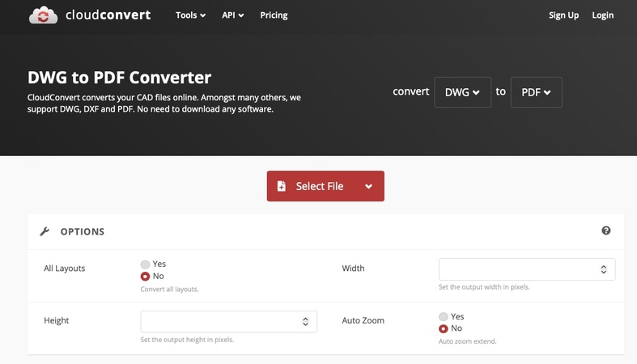Viewport: 637px width, 364px height.
Task: Click the wrench icon beside OPTIONS
Action: (45, 231)
